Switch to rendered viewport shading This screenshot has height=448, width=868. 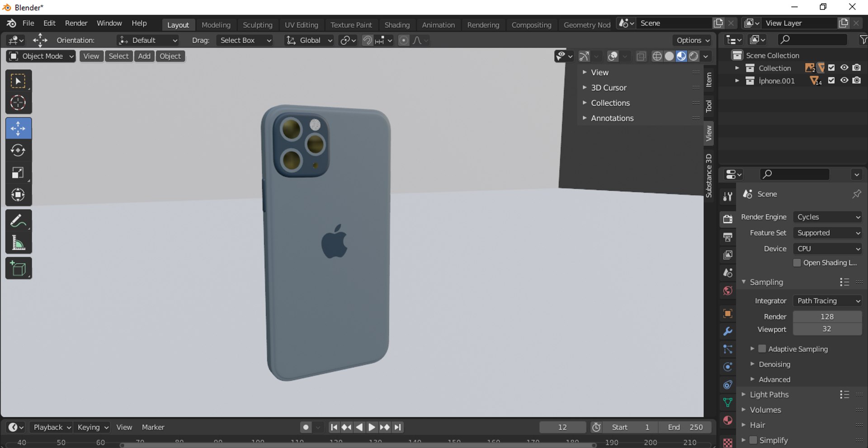(x=693, y=56)
